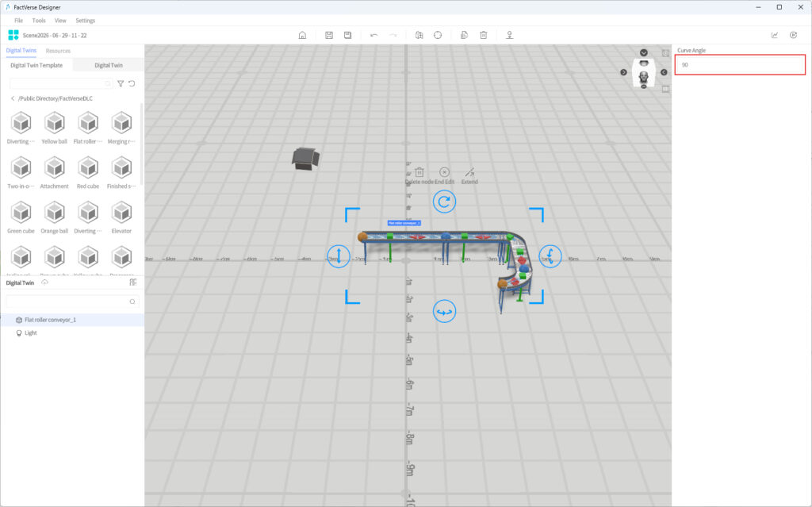Click the hierarchy layout icon in Digital Twin panel

click(x=133, y=282)
